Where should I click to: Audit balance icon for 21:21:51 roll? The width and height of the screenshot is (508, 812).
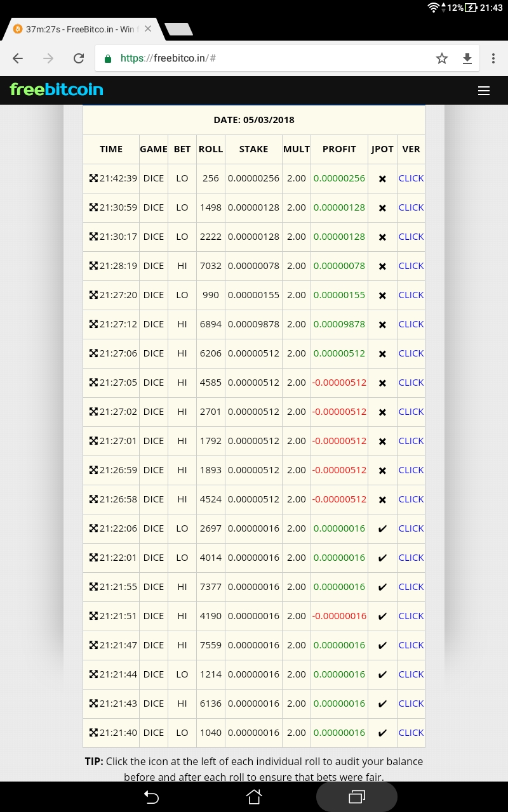(x=93, y=616)
